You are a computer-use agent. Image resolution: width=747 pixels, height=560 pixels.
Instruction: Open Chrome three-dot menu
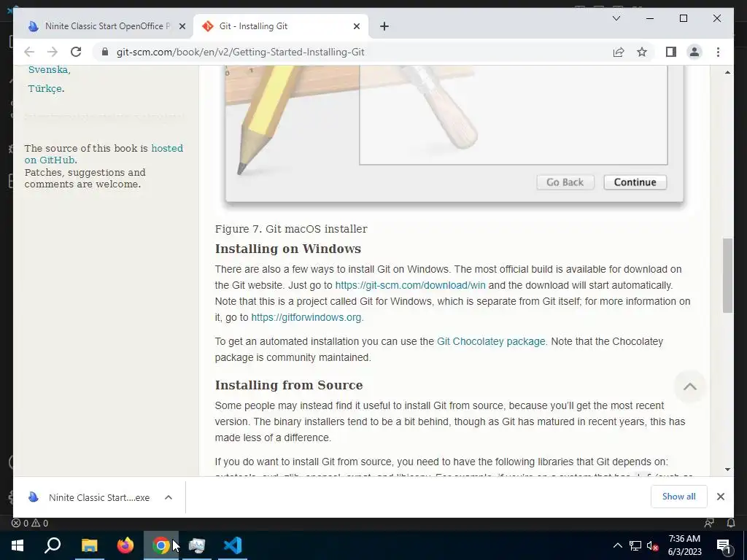coord(718,52)
